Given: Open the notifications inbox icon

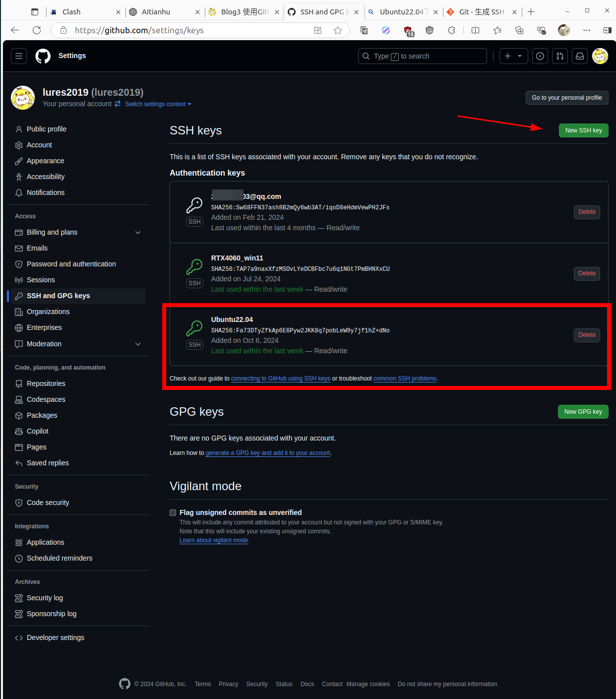Looking at the screenshot, I should coord(580,56).
